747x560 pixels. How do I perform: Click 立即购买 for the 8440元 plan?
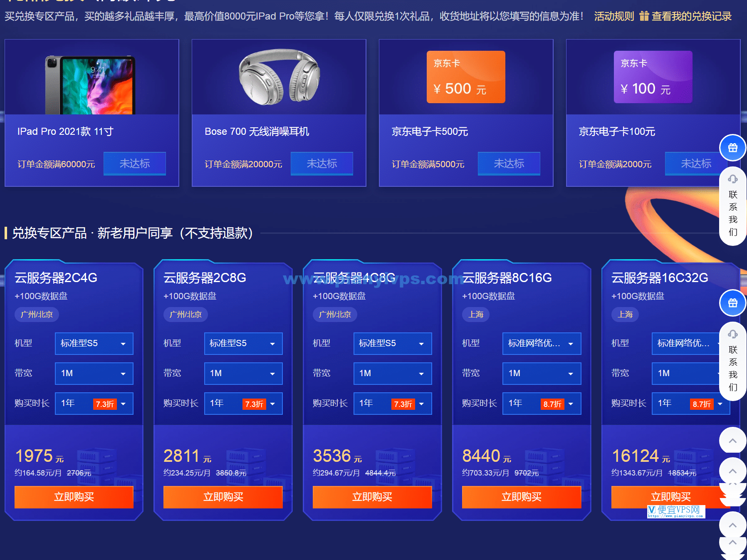pyautogui.click(x=522, y=497)
